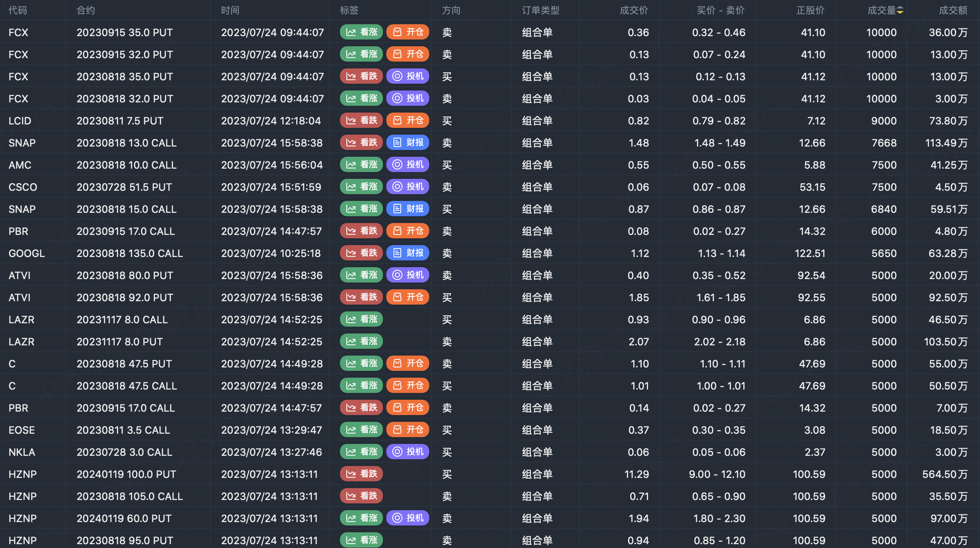Click contract 20230811 7.5 PUT
The width and height of the screenshot is (980, 548).
coord(120,121)
